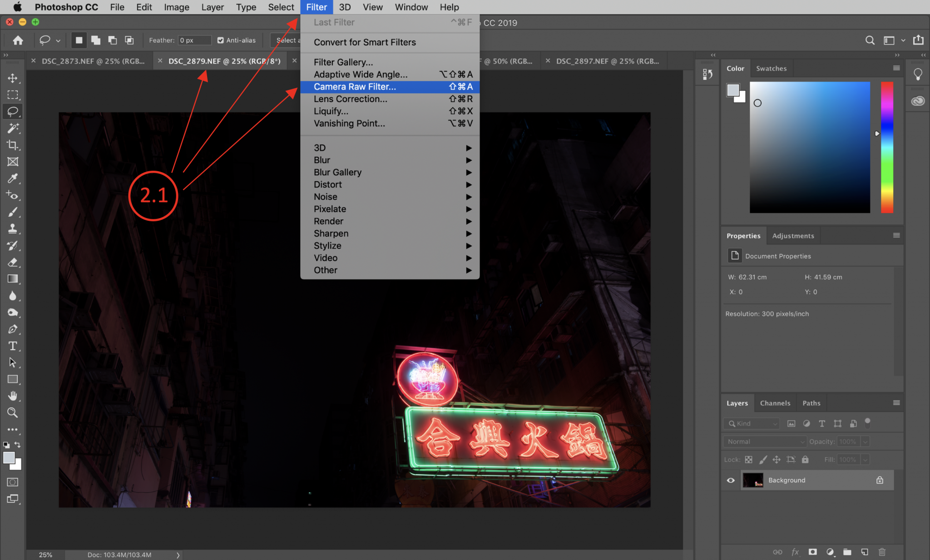Select the Crop tool
The image size is (930, 560).
click(x=13, y=145)
